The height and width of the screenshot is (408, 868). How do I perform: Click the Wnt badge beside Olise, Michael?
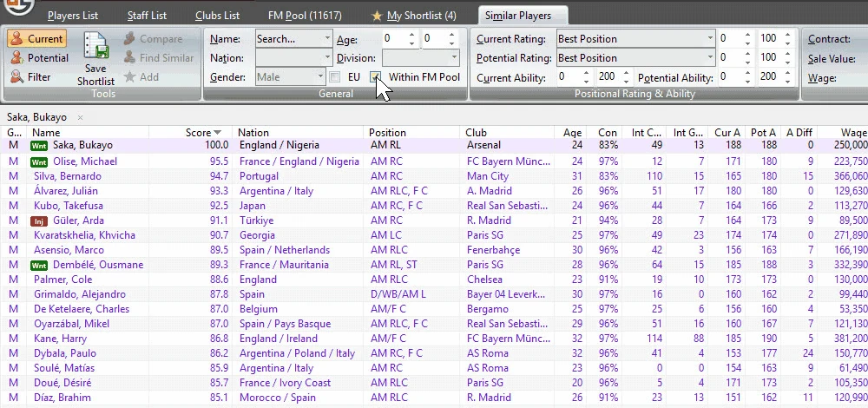[39, 162]
